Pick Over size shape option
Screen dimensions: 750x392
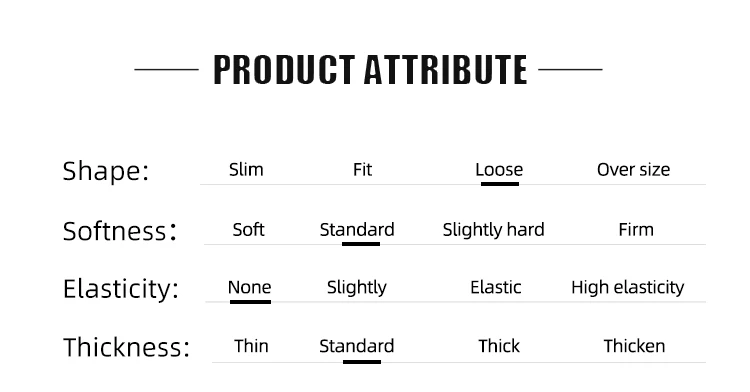(x=633, y=170)
